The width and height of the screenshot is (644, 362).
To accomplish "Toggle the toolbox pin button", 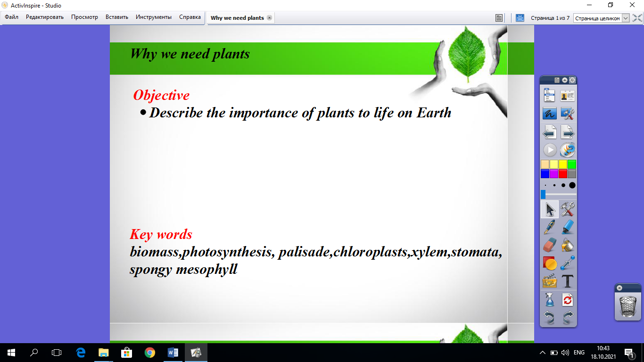I will (572, 80).
